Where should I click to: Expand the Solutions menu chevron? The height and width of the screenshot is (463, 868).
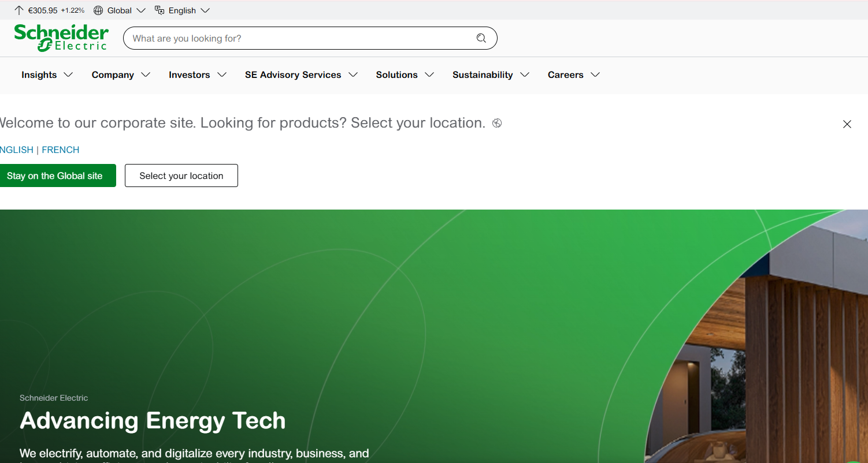(429, 75)
